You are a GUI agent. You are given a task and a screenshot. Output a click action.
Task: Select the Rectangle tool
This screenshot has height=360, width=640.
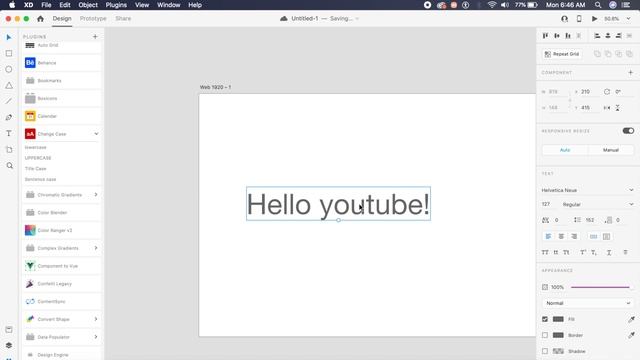(9, 53)
